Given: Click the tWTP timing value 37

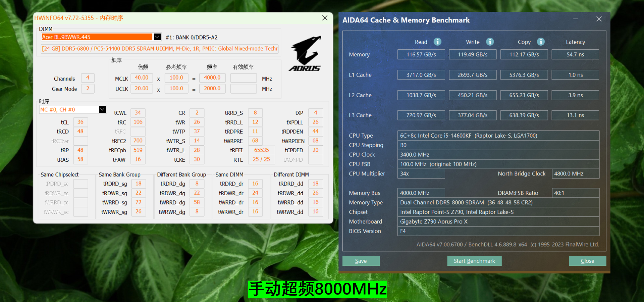Looking at the screenshot, I should pyautogui.click(x=197, y=131).
